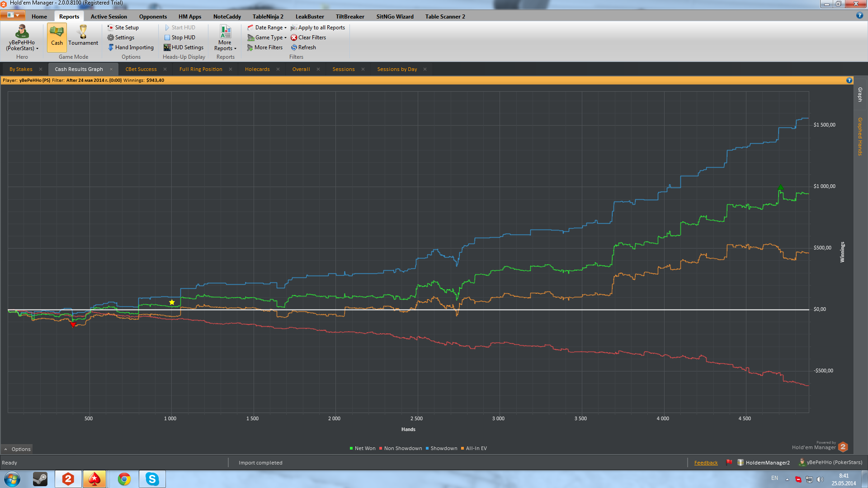This screenshot has width=868, height=488.
Task: Open Hand Importing
Action: click(131, 47)
